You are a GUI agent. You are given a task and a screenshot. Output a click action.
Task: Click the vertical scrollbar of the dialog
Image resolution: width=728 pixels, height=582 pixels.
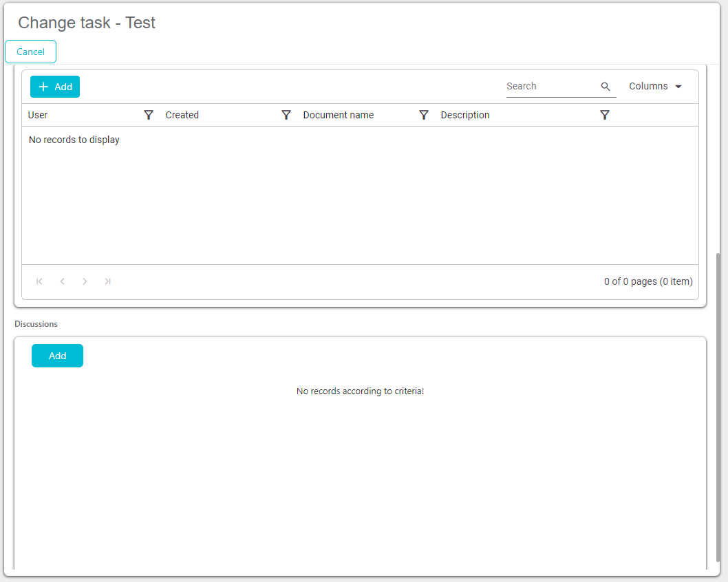tap(719, 406)
